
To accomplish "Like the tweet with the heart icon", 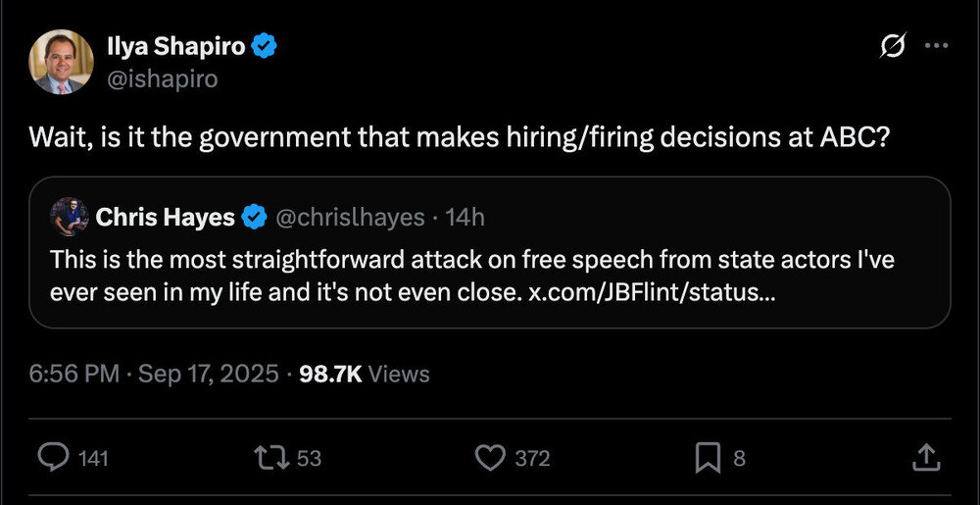I will coord(488,457).
